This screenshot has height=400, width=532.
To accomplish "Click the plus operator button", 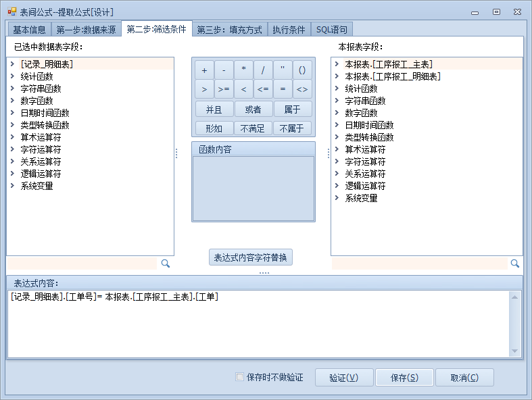I will pos(204,70).
